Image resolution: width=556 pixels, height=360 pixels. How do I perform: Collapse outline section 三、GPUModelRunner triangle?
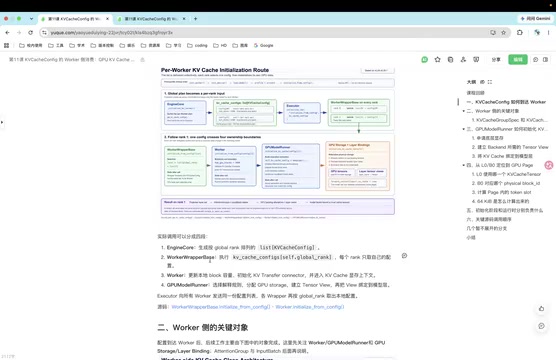pyautogui.click(x=463, y=129)
